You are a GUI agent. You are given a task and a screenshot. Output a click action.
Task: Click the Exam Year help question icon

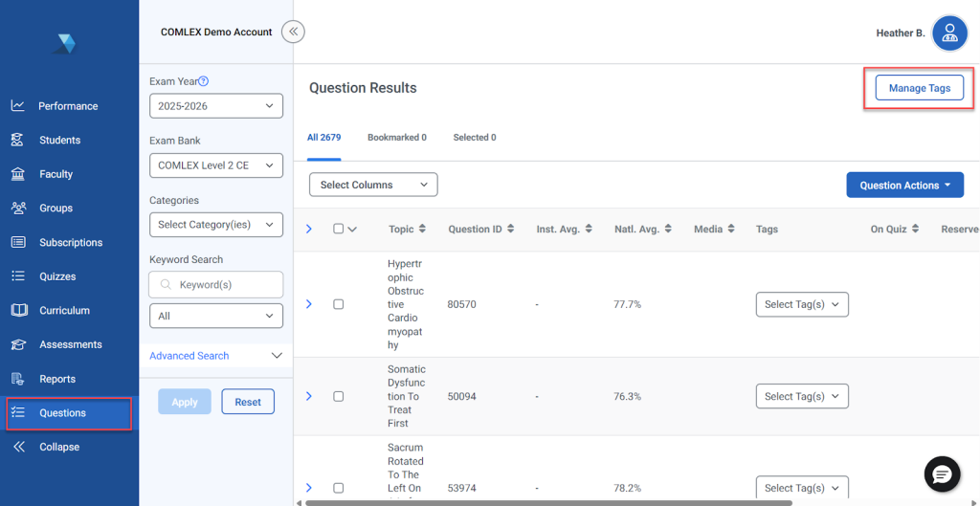point(203,81)
